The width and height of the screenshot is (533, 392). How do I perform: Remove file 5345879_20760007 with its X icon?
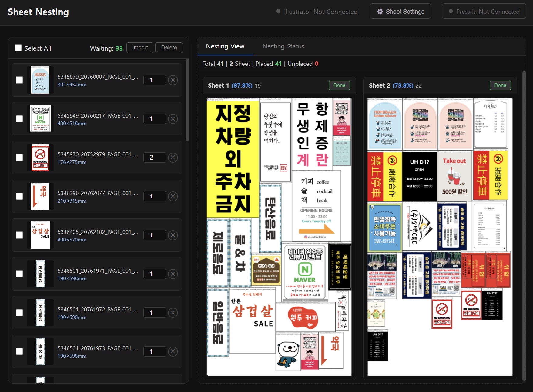[173, 80]
